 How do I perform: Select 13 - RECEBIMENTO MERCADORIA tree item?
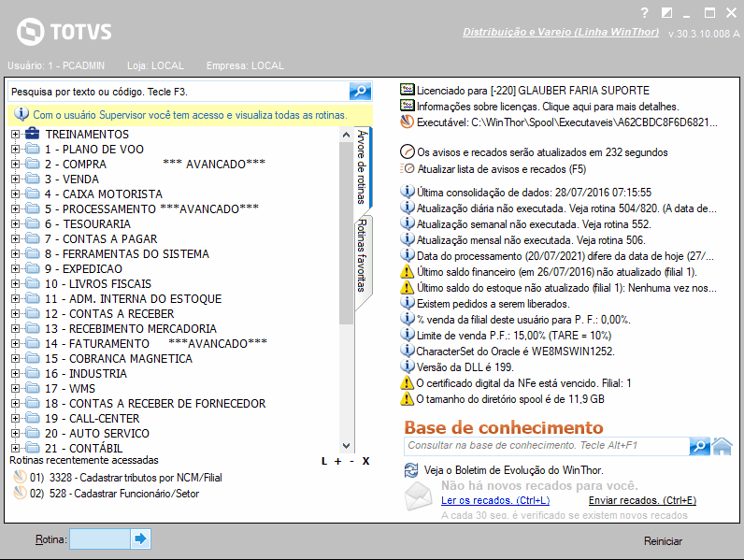[x=131, y=328]
